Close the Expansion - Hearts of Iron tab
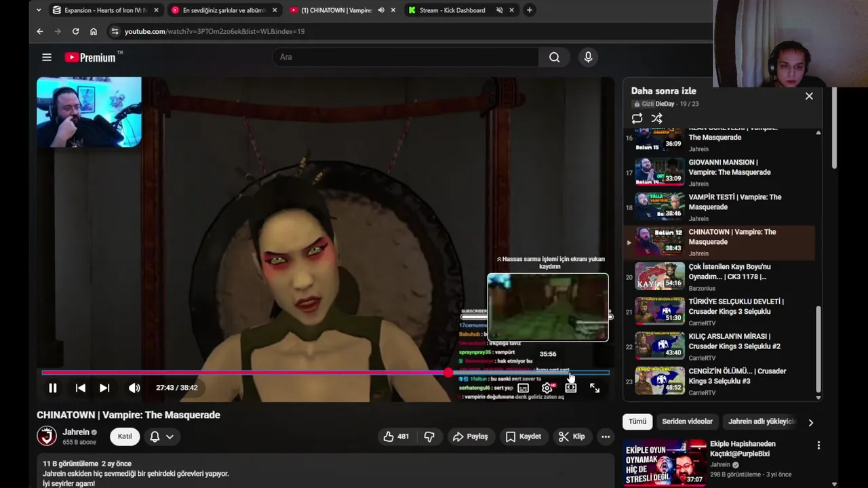 (x=156, y=10)
